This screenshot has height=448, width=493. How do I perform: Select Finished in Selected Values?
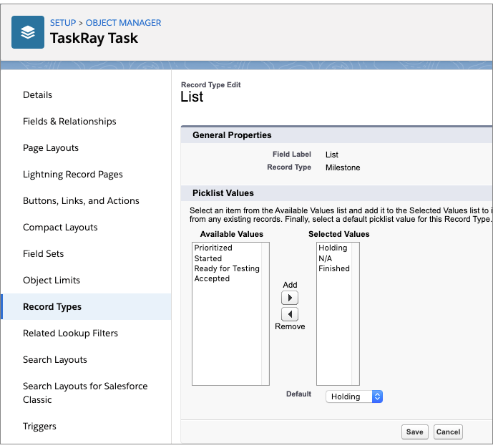pos(334,268)
